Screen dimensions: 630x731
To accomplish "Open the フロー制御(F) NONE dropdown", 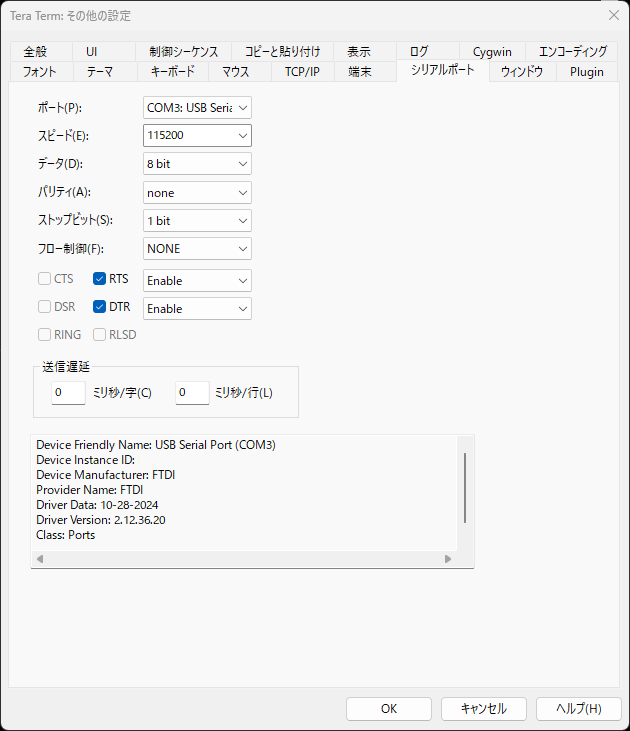I will pyautogui.click(x=197, y=248).
